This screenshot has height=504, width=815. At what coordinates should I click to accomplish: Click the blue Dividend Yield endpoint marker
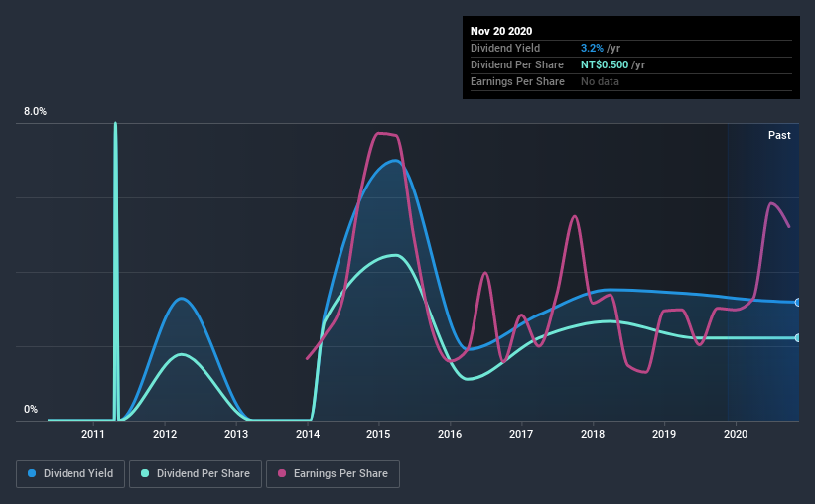[798, 303]
